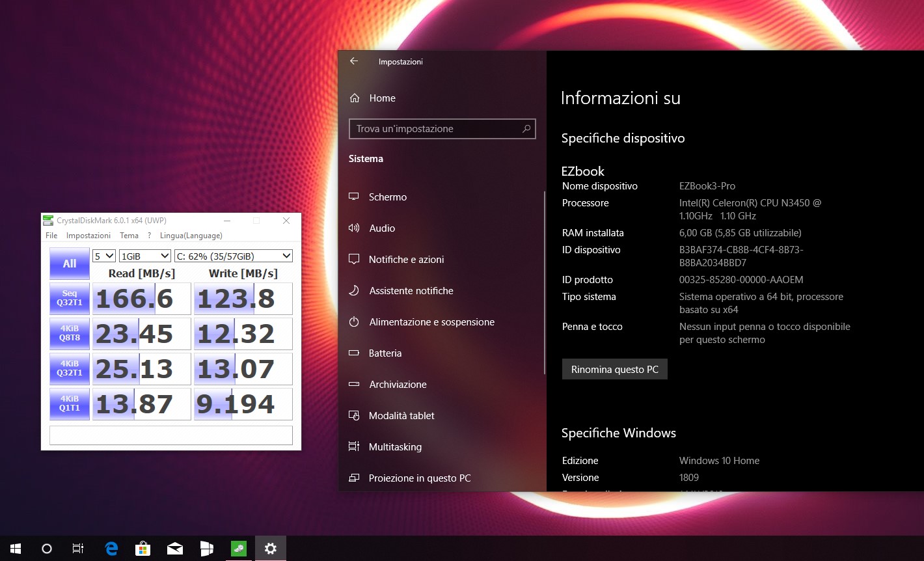Run all benchmarks with All button
924x561 pixels.
coord(70,264)
